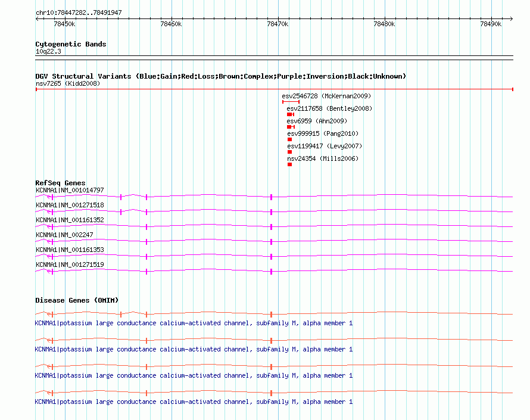Open KCNMA1|NM_001161352 transcript label

pyautogui.click(x=70, y=220)
